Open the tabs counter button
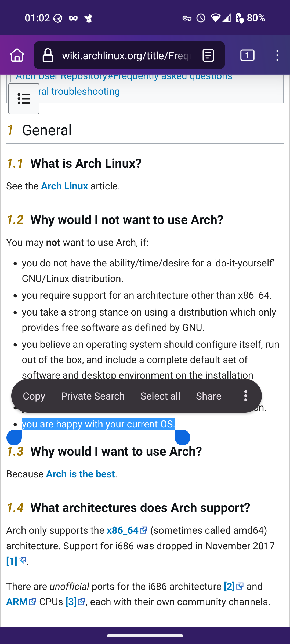The width and height of the screenshot is (290, 644). click(x=247, y=55)
